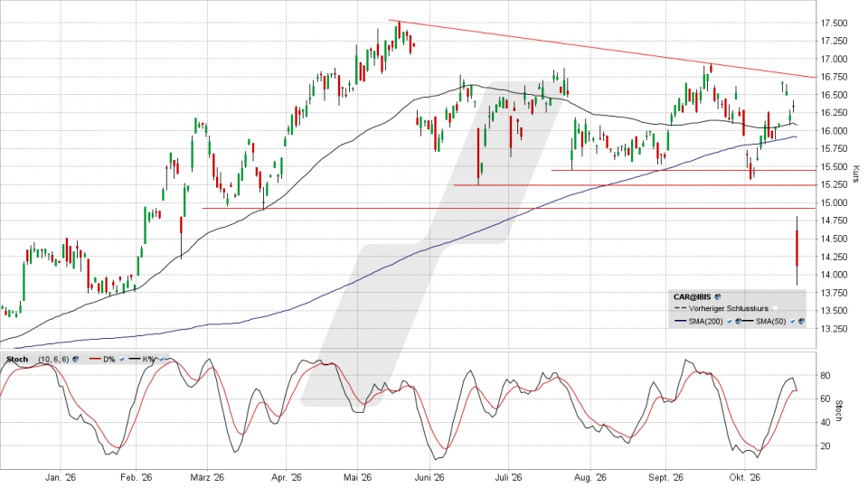
Task: Click the red descending trendline
Action: pos(602,49)
